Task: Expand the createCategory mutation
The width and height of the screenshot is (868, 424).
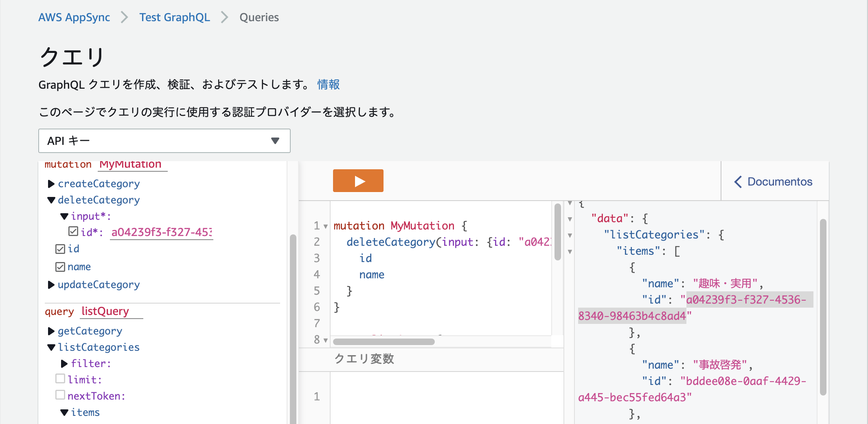Action: [51, 184]
